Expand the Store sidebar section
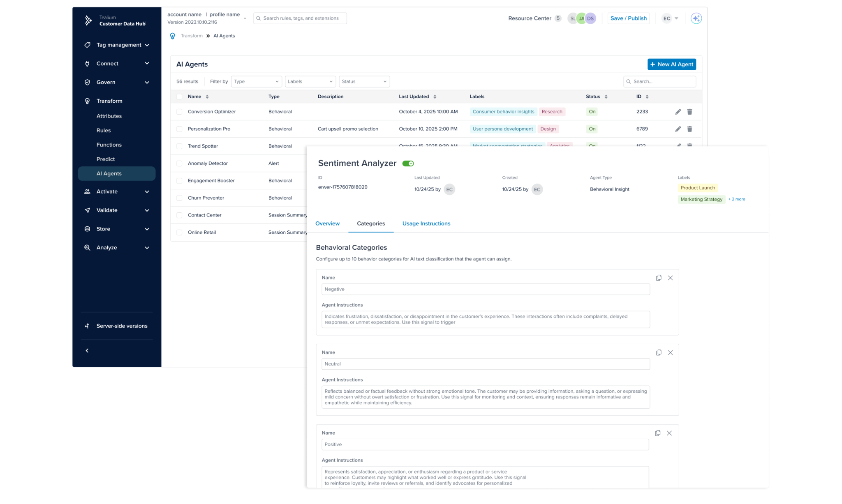 click(x=117, y=229)
